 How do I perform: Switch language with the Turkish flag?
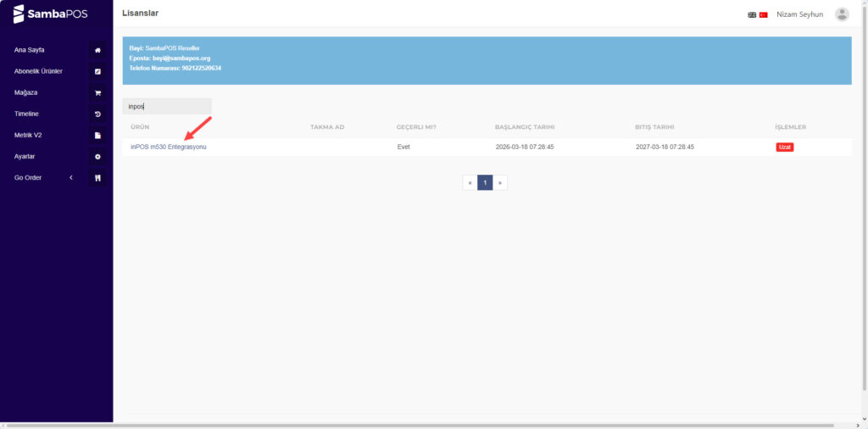[x=763, y=15]
